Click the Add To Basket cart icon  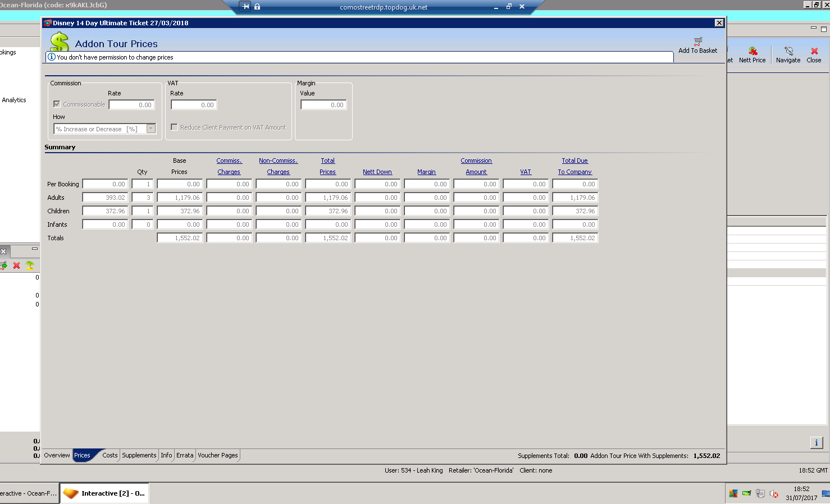(x=697, y=42)
